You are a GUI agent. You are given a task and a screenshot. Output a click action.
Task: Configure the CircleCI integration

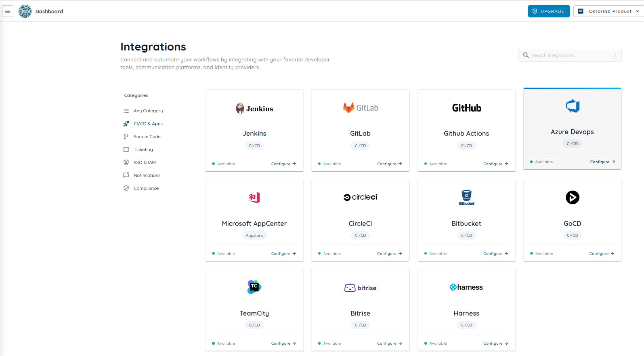[x=390, y=253]
